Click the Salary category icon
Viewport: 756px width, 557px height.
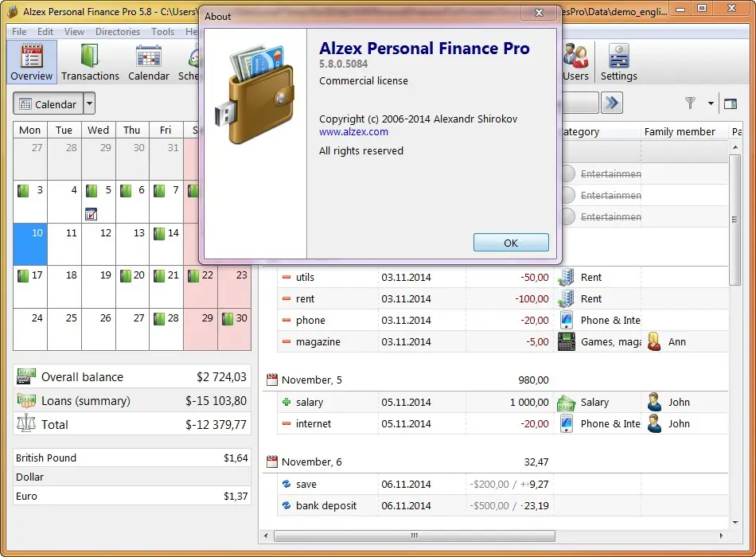(567, 402)
